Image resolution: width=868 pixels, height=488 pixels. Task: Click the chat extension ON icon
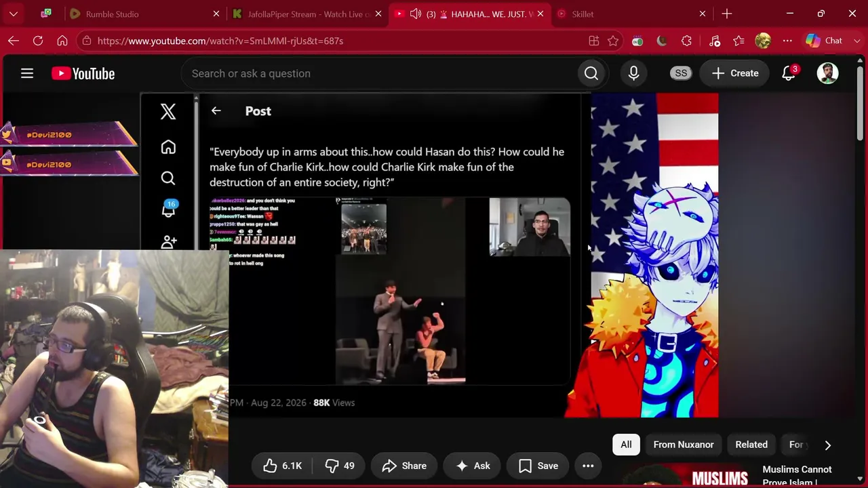coord(637,41)
